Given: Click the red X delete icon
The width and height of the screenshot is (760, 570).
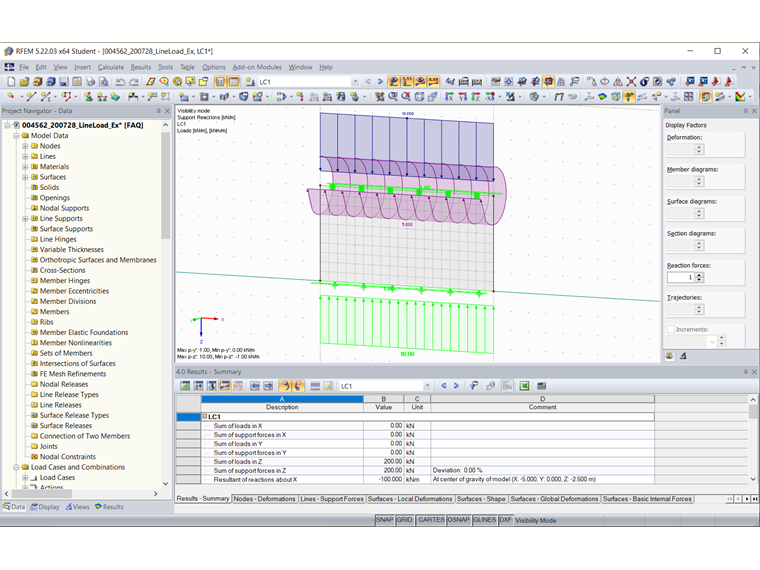Looking at the screenshot, I should pyautogui.click(x=631, y=81).
